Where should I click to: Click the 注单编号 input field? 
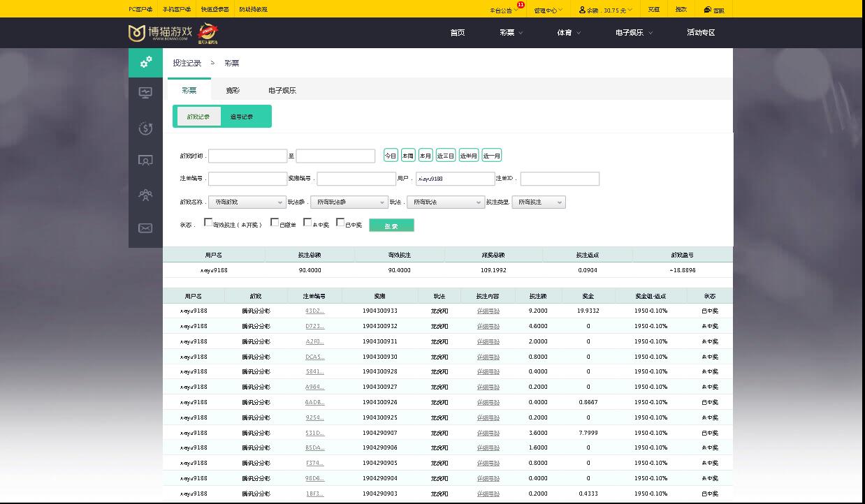[247, 179]
